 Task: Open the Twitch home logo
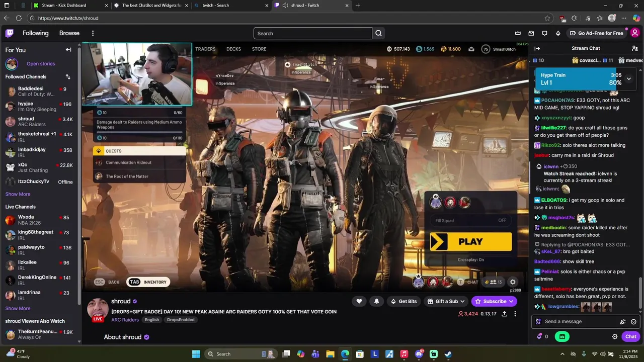tap(10, 33)
